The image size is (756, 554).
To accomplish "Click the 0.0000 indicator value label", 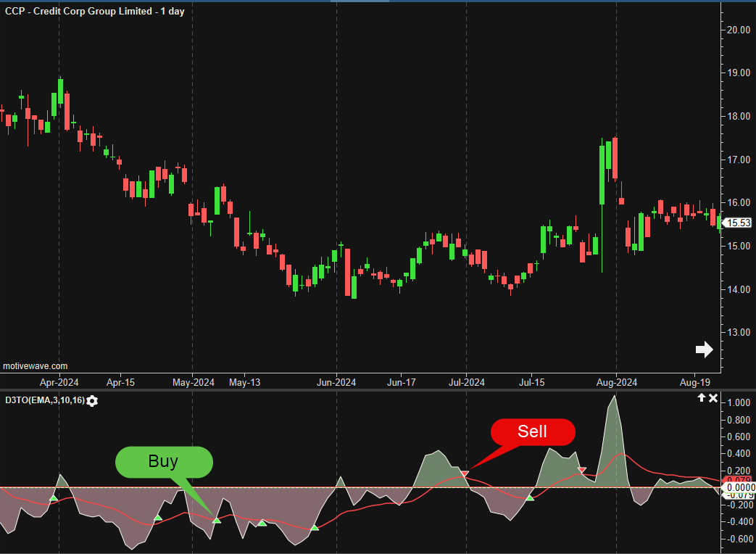I will click(x=739, y=487).
